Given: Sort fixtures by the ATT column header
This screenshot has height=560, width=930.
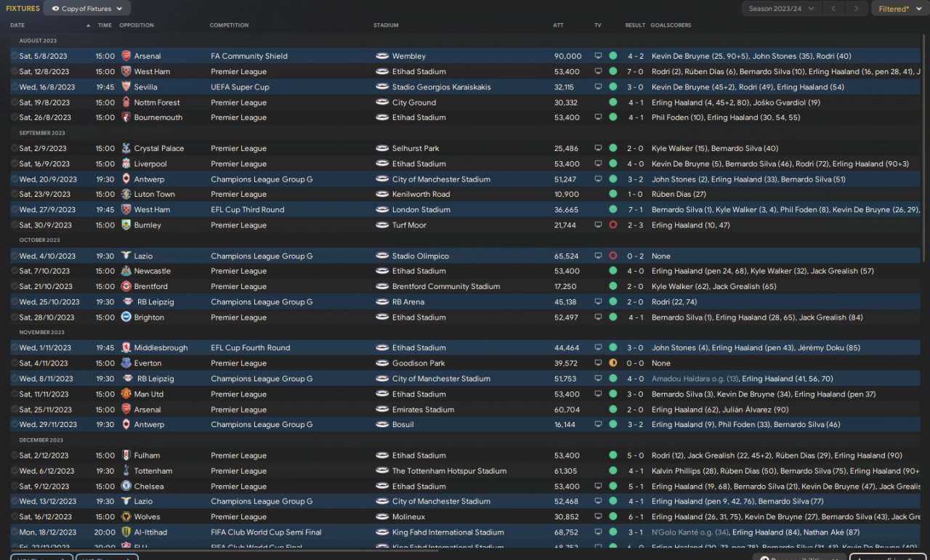Looking at the screenshot, I should [x=558, y=25].
